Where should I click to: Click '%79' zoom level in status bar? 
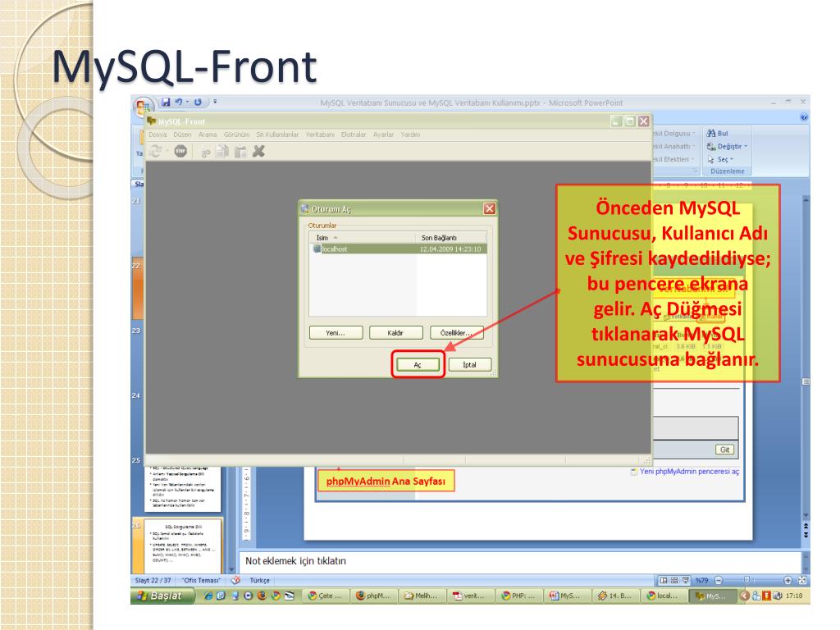(x=702, y=580)
